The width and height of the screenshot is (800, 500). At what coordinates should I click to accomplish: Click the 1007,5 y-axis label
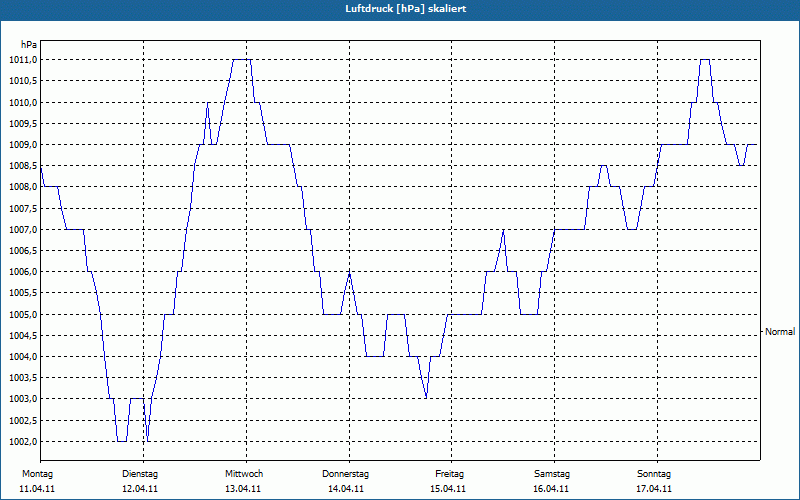click(23, 208)
